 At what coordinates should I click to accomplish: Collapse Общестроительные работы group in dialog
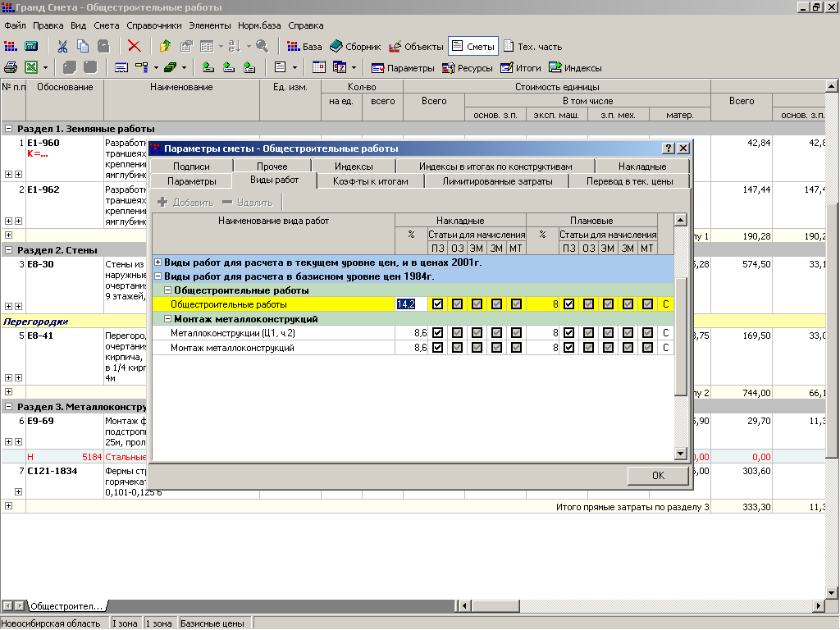pos(167,290)
